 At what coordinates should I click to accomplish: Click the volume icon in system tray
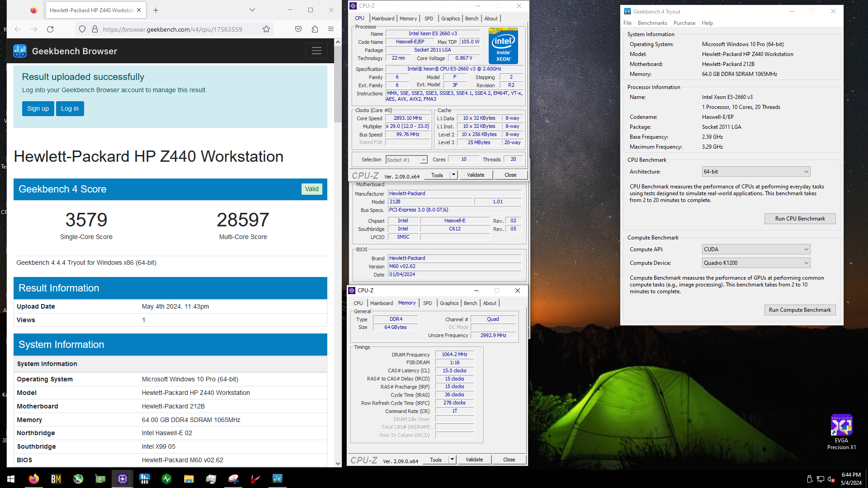pos(831,479)
